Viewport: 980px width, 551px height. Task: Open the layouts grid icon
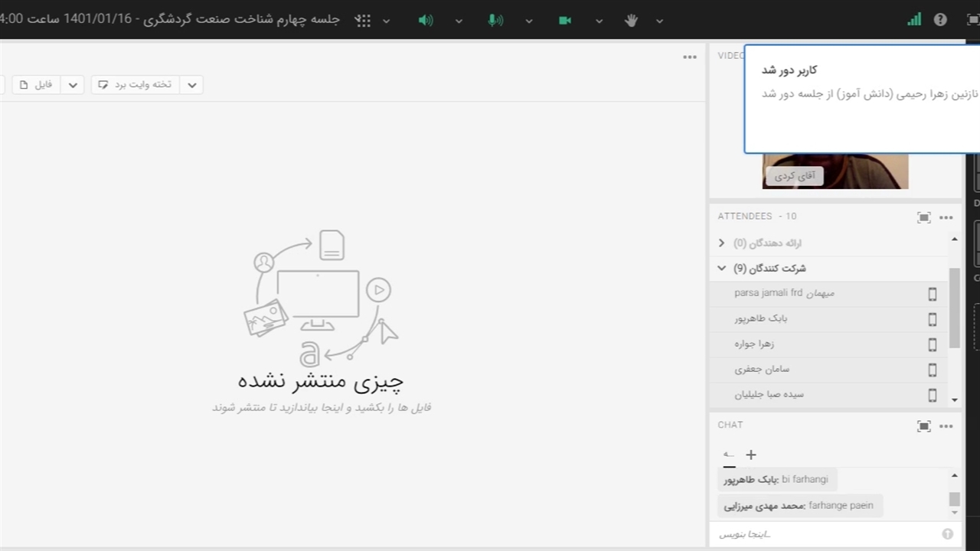[364, 21]
